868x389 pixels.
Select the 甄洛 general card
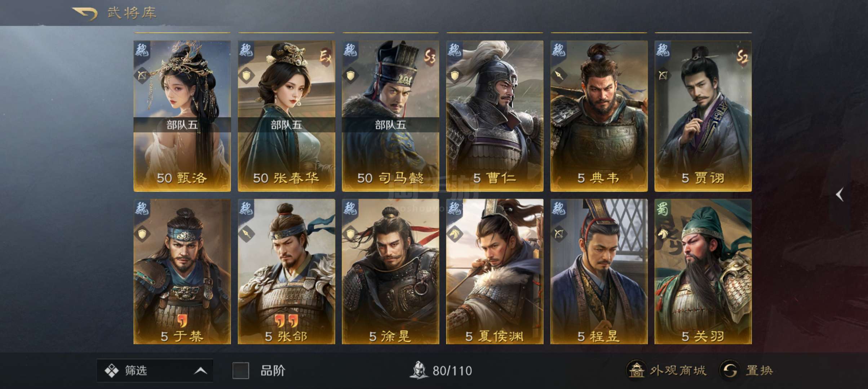182,116
